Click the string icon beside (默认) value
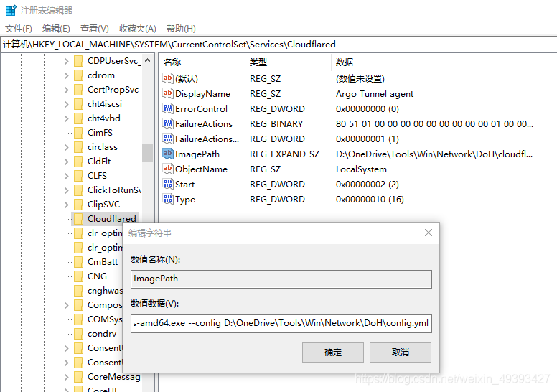557x392 pixels. 168,78
